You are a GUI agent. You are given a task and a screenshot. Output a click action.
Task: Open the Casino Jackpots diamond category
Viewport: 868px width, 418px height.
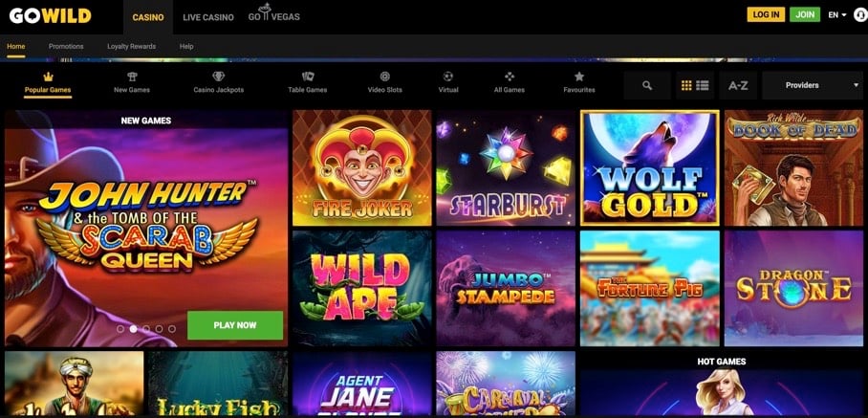219,82
